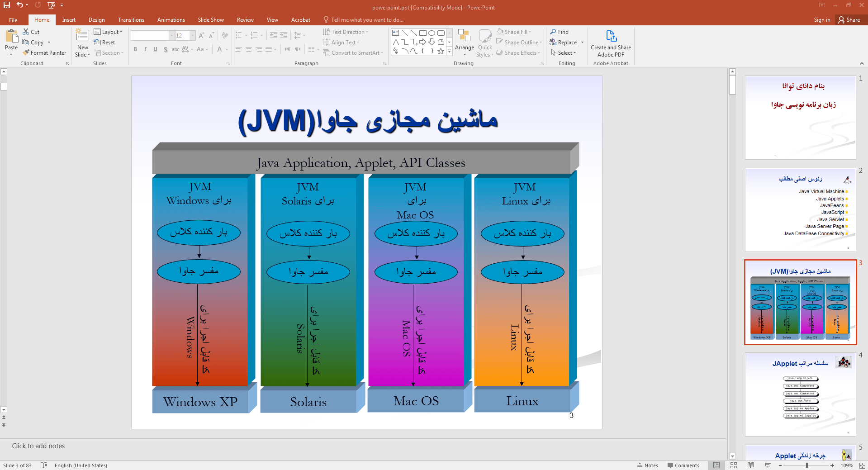Open the Layout dropdown
This screenshot has height=470, width=868.
pyautogui.click(x=108, y=32)
